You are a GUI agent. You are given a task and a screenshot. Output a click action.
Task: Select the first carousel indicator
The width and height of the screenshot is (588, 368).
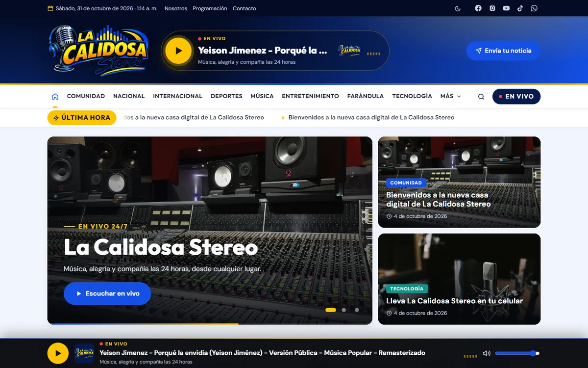tap(331, 310)
